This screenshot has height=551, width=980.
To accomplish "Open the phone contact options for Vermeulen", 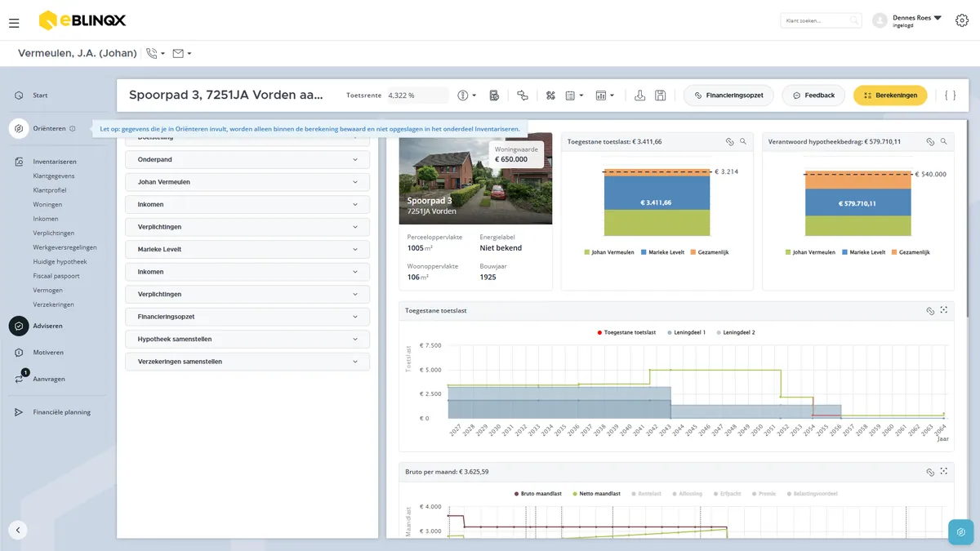I will coord(155,53).
